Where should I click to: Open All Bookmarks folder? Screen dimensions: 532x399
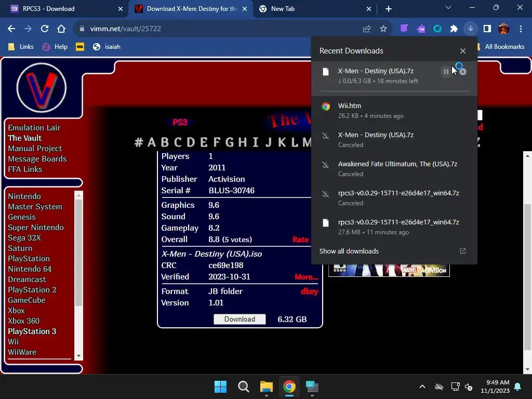[x=501, y=47]
